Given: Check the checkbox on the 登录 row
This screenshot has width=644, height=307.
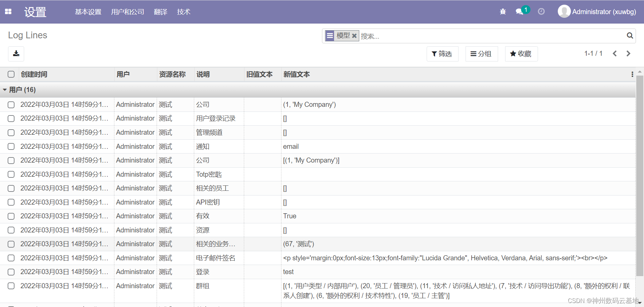Looking at the screenshot, I should point(11,272).
